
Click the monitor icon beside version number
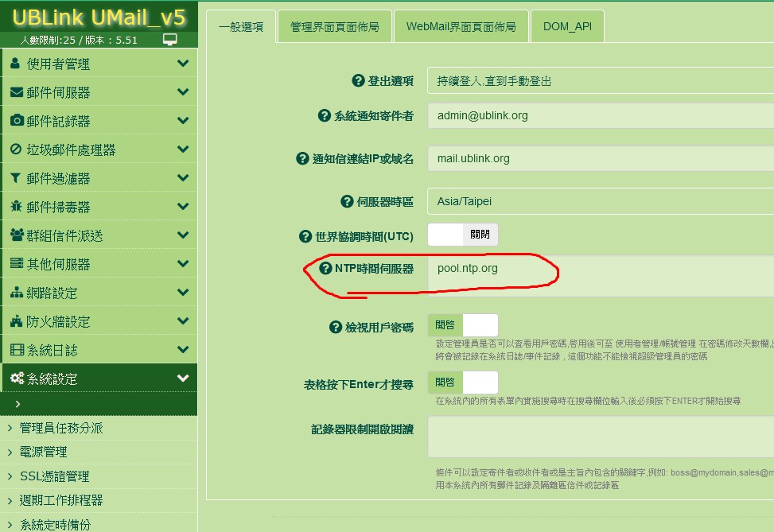[x=169, y=40]
